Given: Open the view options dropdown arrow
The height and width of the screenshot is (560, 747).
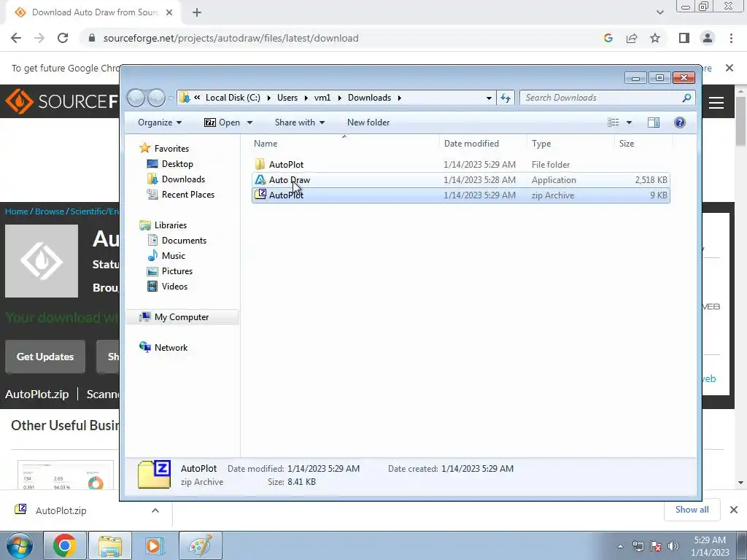Looking at the screenshot, I should pos(629,122).
